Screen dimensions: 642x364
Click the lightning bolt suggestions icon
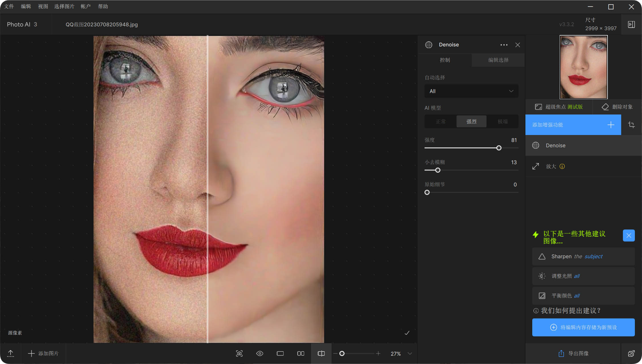coord(536,235)
